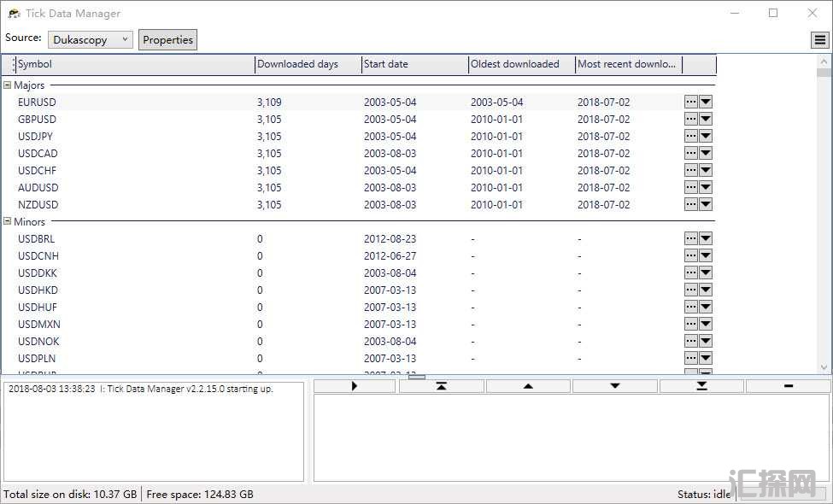Move queued task up one position
The height and width of the screenshot is (504, 833).
pyautogui.click(x=528, y=386)
